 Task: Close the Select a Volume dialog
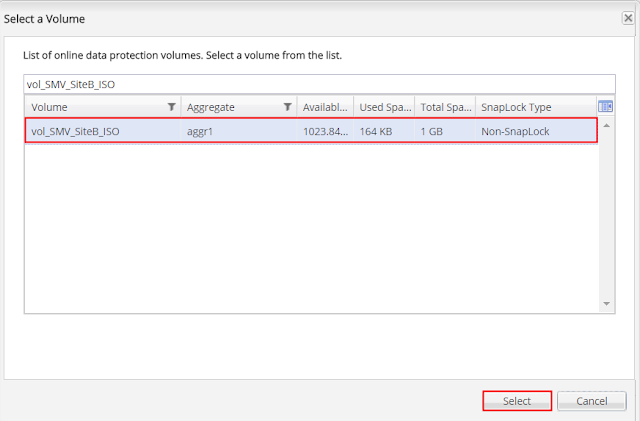tap(626, 19)
